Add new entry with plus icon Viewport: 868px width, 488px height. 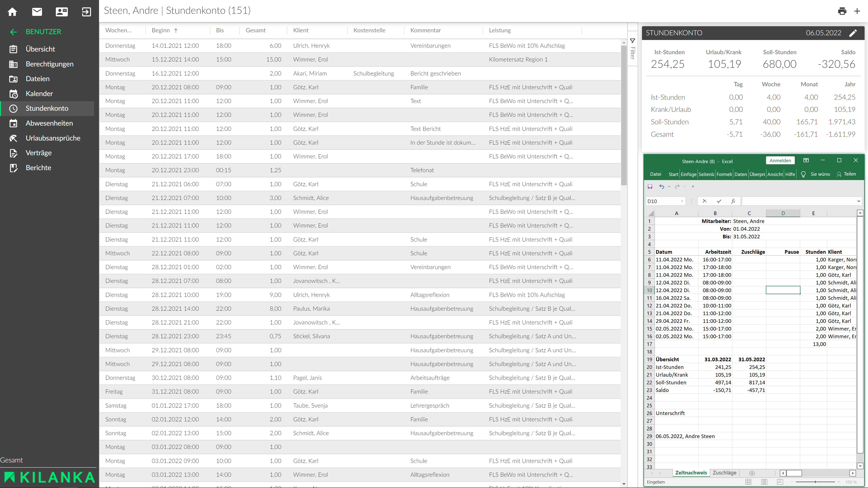pyautogui.click(x=857, y=11)
